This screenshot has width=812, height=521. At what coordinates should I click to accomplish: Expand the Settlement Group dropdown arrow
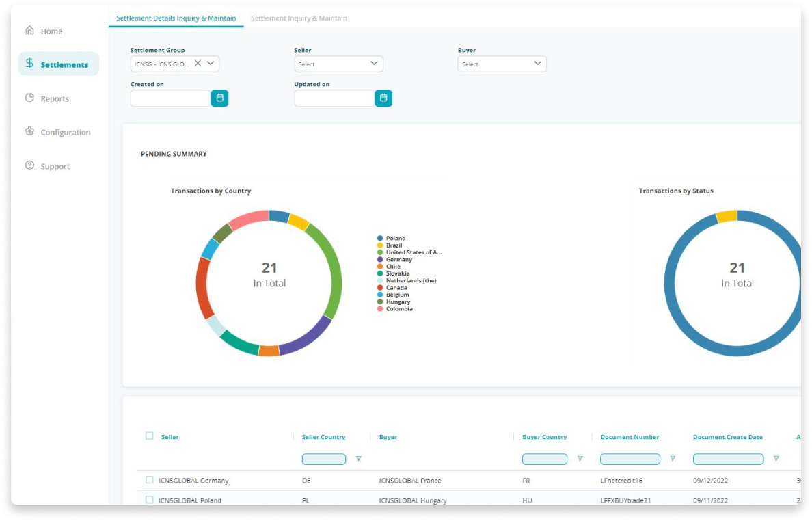[x=211, y=63]
